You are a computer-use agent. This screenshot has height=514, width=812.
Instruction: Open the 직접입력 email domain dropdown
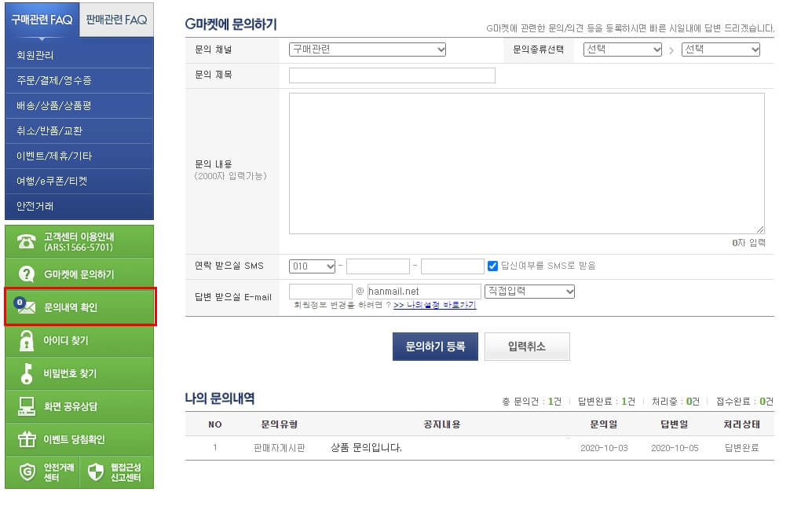point(529,292)
